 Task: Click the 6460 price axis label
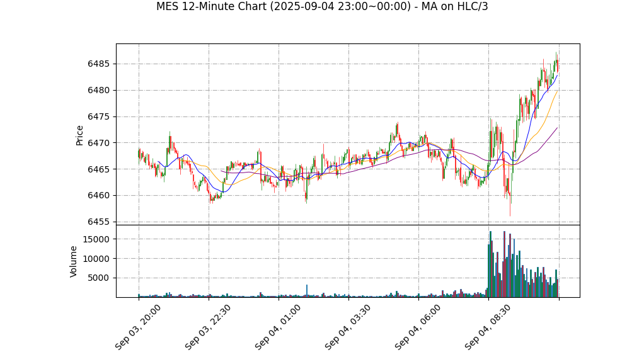click(x=99, y=195)
